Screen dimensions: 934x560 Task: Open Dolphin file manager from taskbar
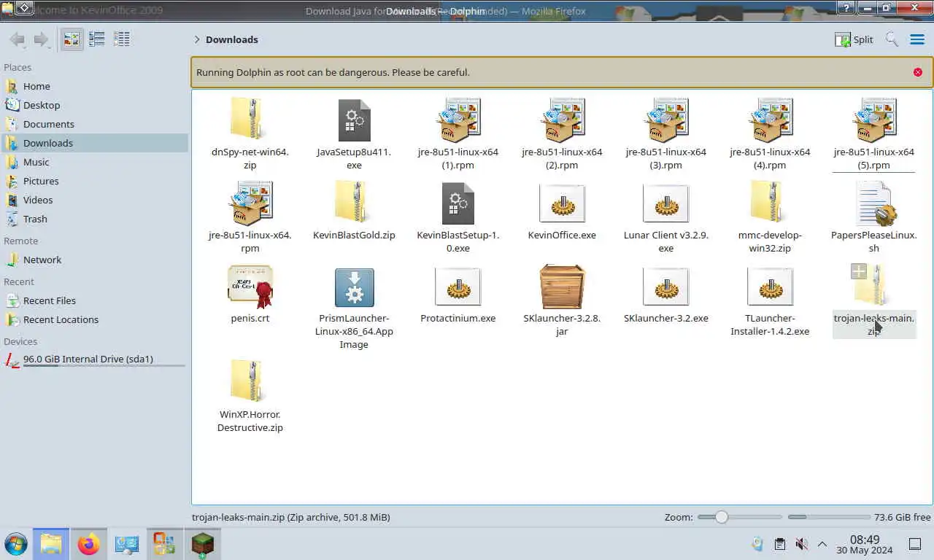click(x=51, y=544)
